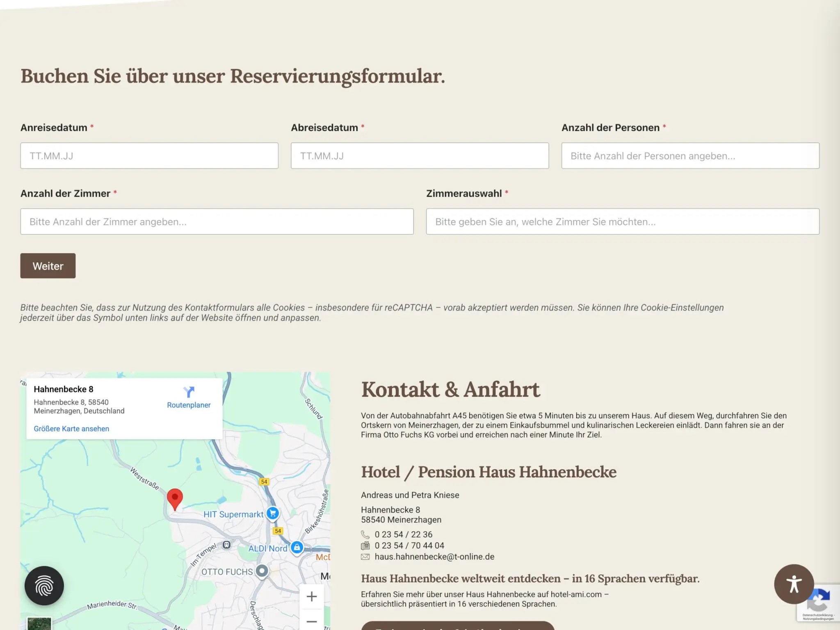This screenshot has width=840, height=630.
Task: Click the HIT Supermarkt shopping cart marker
Action: click(273, 513)
